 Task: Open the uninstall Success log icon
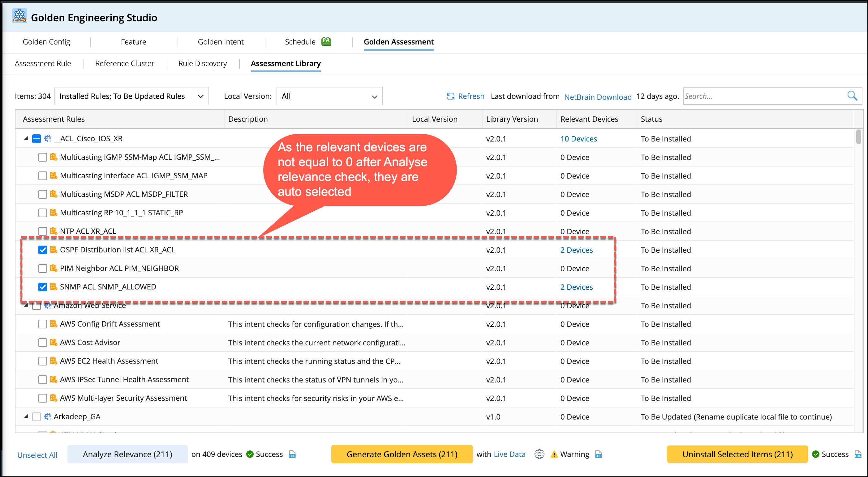click(858, 454)
